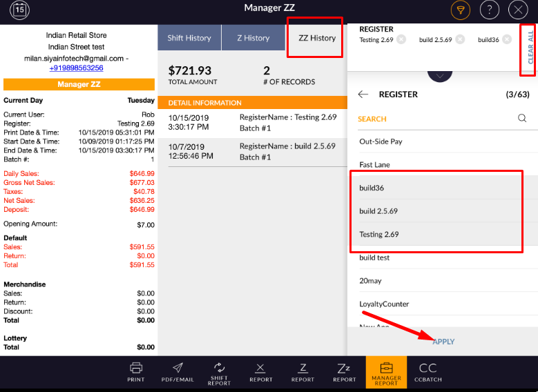
Task: Send report via PDF/Email icon
Action: coord(177,372)
